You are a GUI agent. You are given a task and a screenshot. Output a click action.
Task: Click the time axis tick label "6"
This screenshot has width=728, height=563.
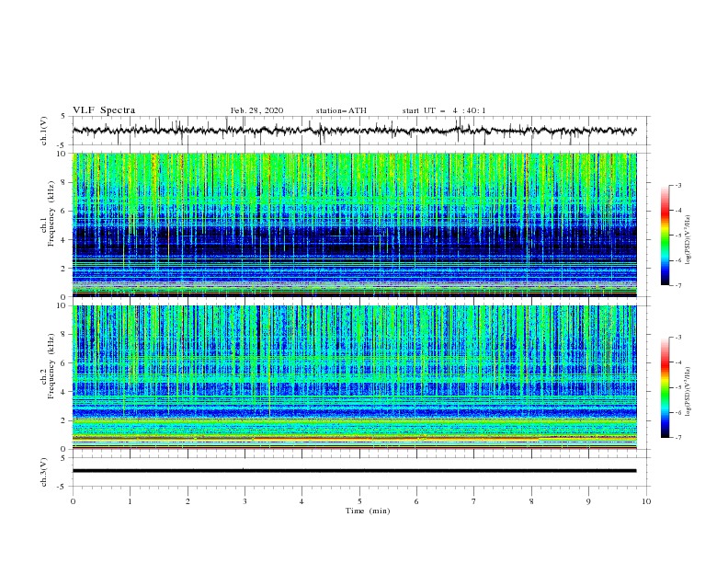pyautogui.click(x=416, y=501)
